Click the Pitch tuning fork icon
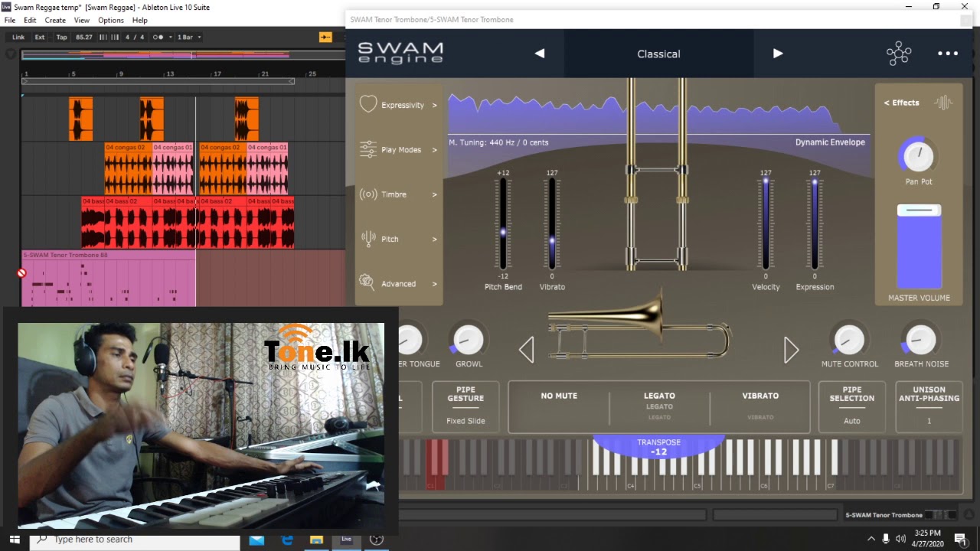The width and height of the screenshot is (980, 551). pyautogui.click(x=367, y=239)
